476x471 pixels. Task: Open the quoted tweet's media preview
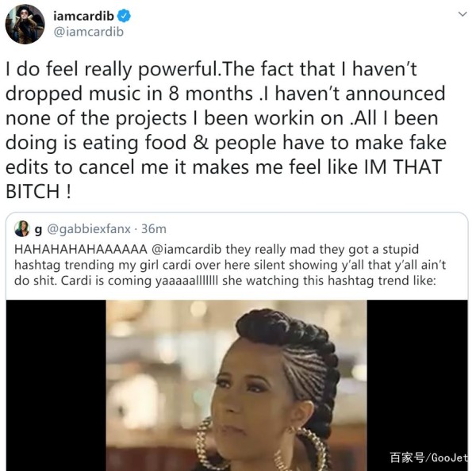point(236,385)
